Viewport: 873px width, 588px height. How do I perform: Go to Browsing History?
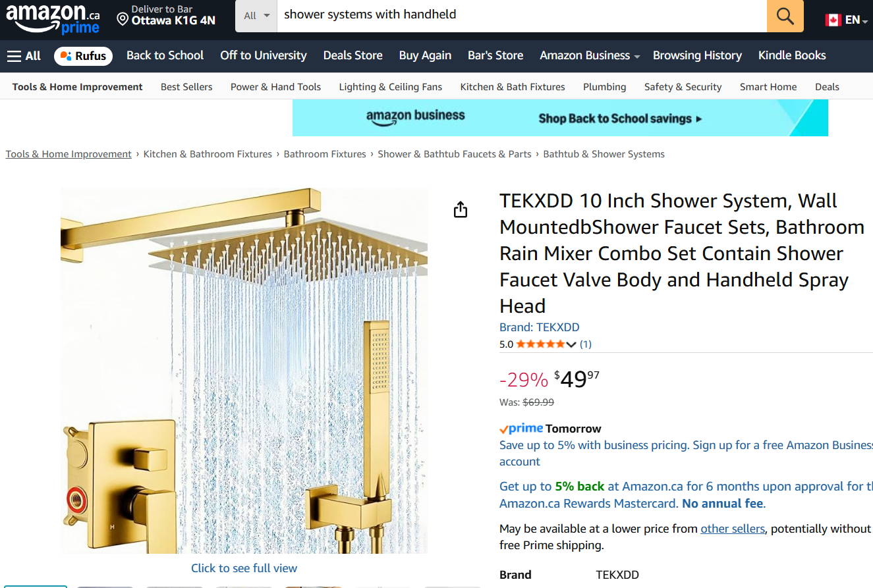pos(697,55)
